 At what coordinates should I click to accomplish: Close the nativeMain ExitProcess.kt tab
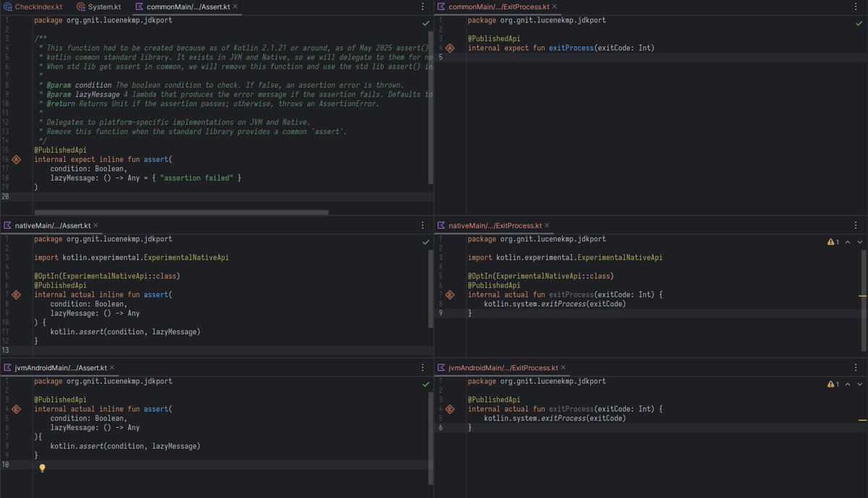(546, 226)
